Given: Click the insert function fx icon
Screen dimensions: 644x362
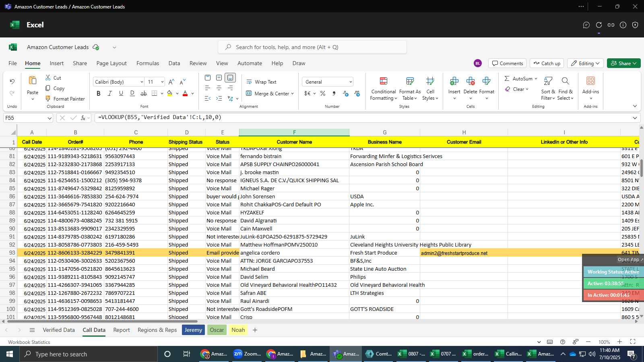Looking at the screenshot, I should tap(83, 118).
